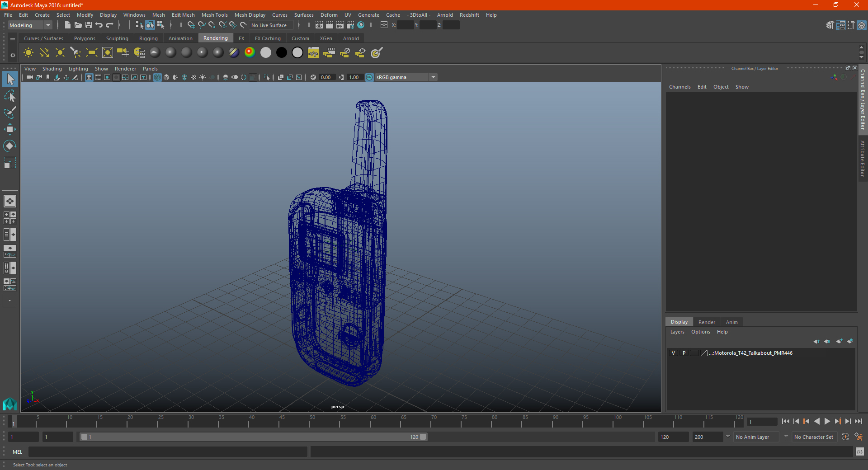Add a spot light from shelf
Screen dimensions: 868x470
pyautogui.click(x=76, y=53)
